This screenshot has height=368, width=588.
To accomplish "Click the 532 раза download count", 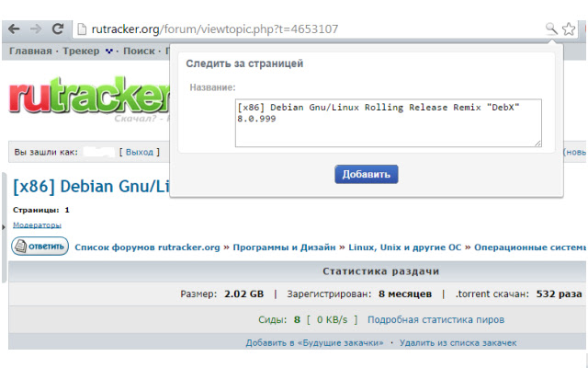I will [559, 293].
